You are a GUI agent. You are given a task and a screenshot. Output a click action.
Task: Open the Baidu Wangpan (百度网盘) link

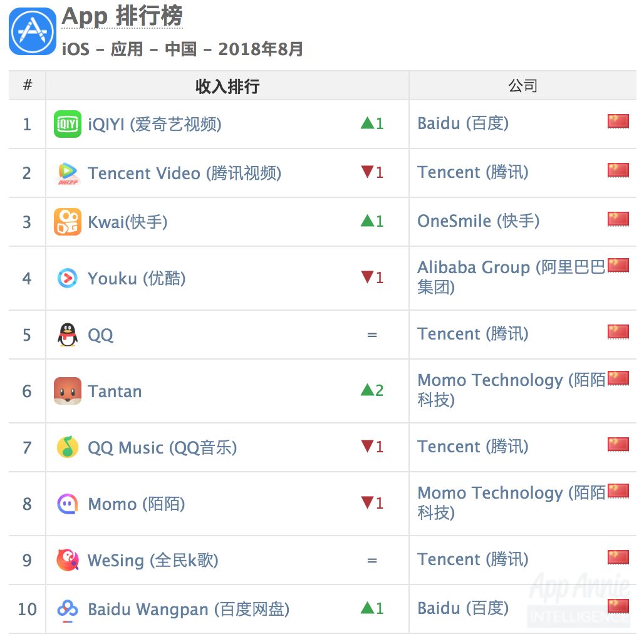click(x=189, y=609)
